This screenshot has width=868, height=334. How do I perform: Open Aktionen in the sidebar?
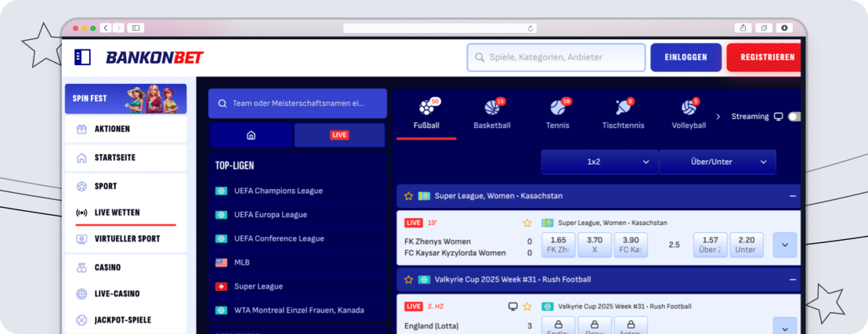(125, 129)
